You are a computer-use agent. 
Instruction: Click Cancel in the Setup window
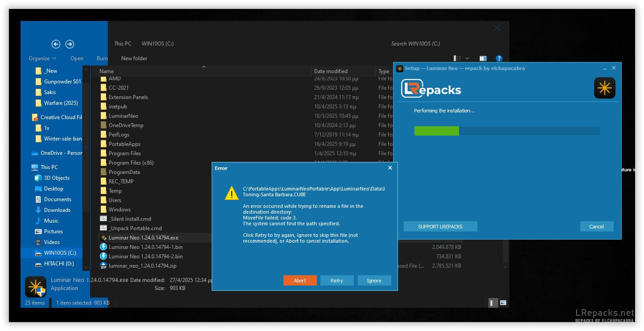click(x=597, y=227)
